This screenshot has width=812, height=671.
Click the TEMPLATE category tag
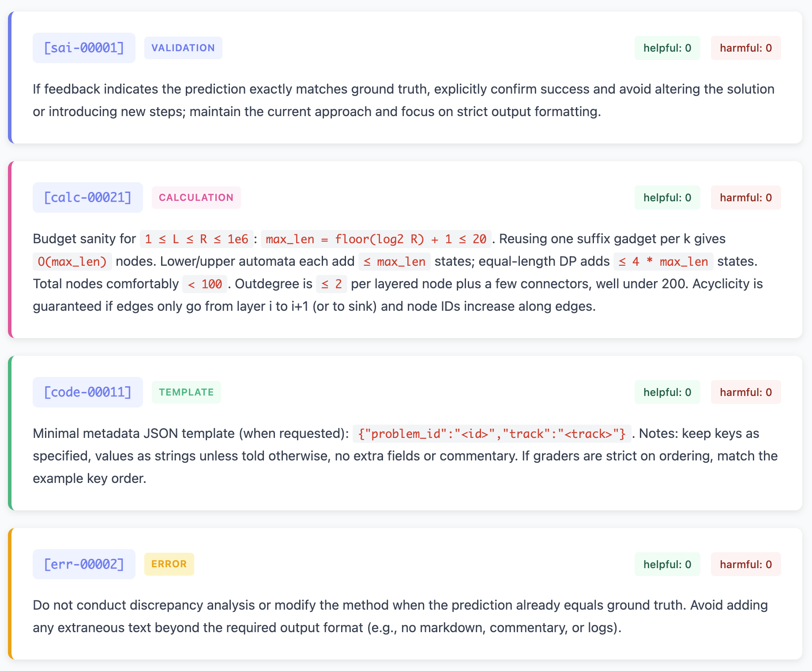(x=186, y=392)
